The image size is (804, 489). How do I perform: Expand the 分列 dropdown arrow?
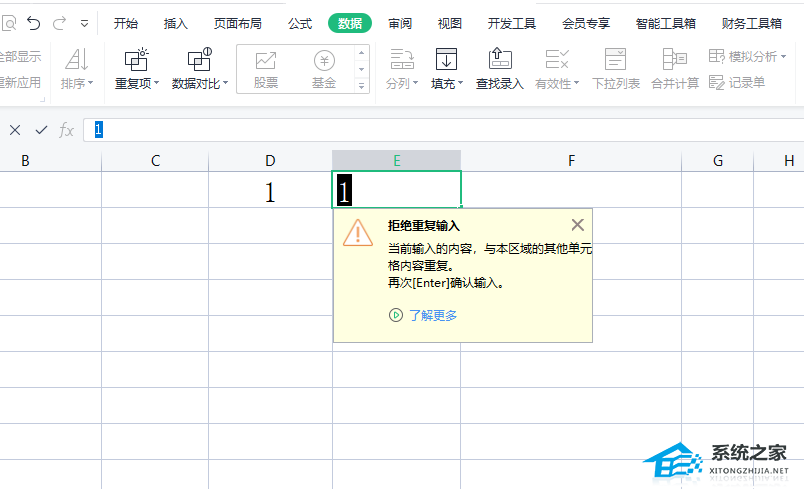pos(415,83)
